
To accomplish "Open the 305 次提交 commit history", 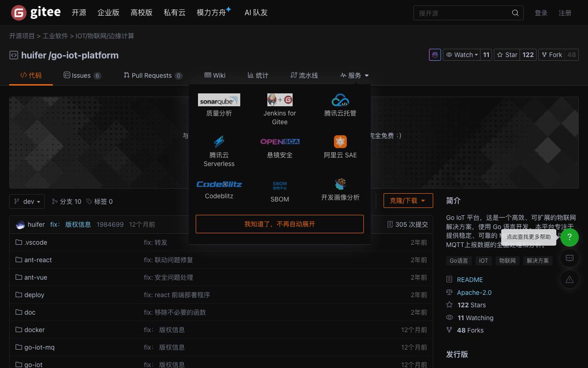I will tap(407, 224).
